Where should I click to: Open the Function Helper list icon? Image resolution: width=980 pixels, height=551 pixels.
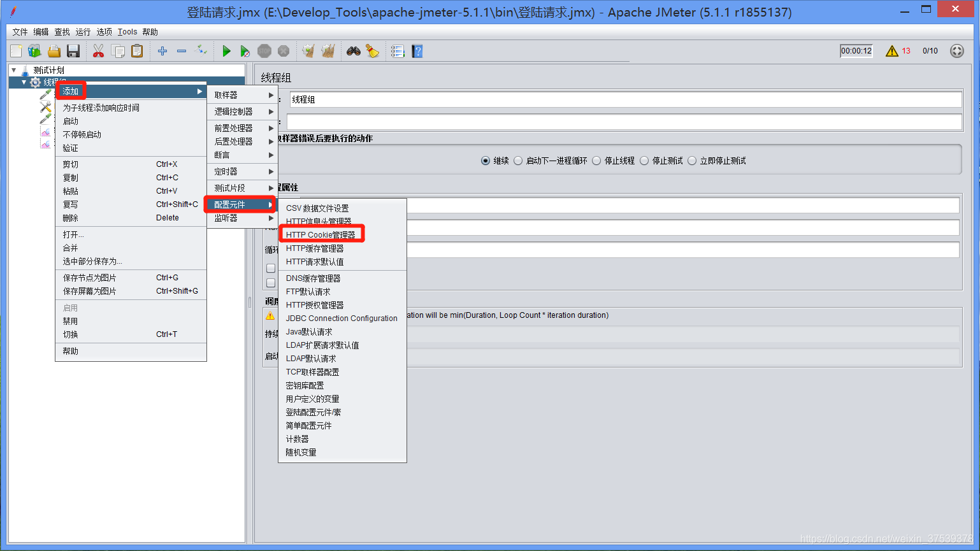[398, 51]
